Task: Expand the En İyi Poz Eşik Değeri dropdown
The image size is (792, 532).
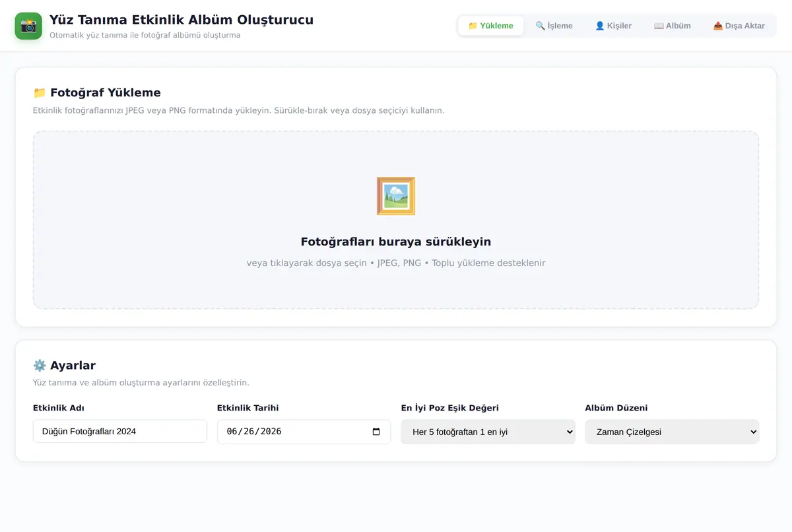Action: click(488, 432)
